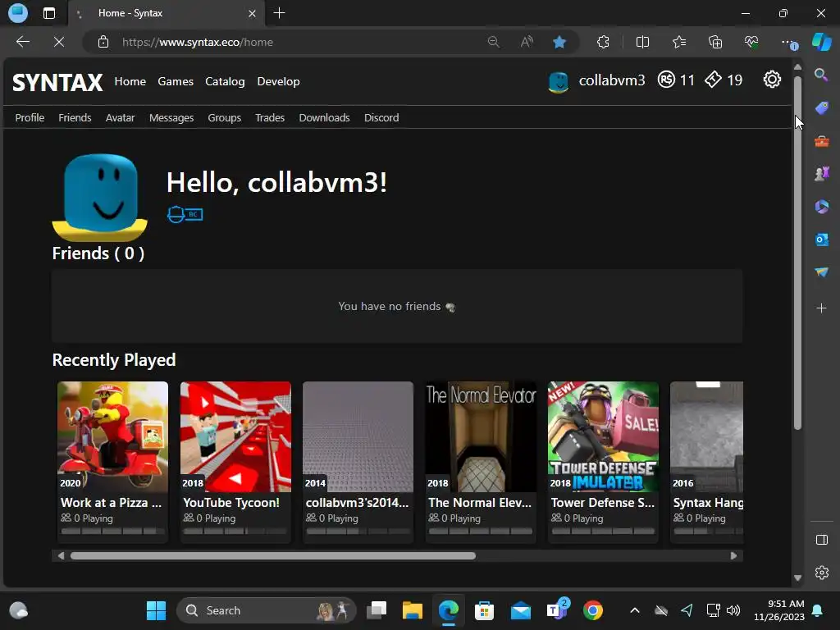Toggle the favorite star for this page

click(559, 42)
